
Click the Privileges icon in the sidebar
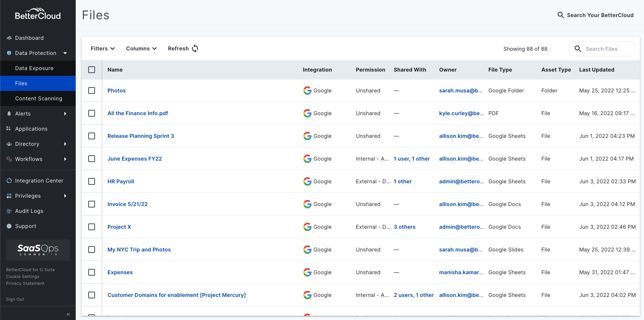[9, 196]
